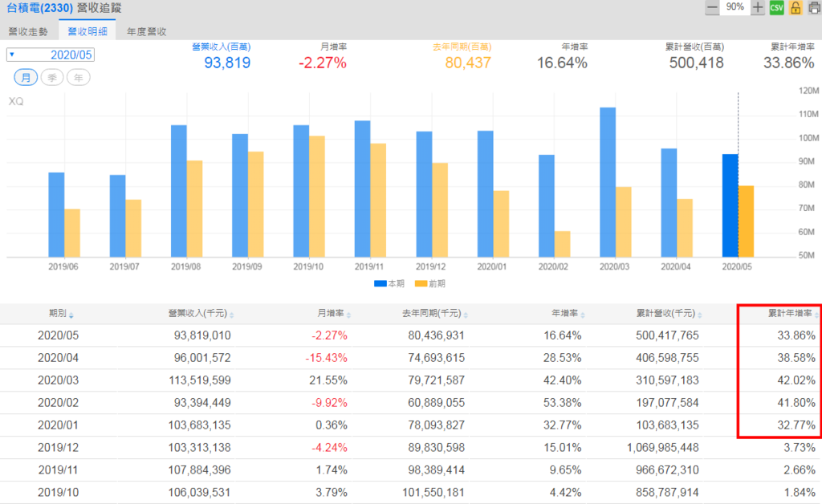Click the sort arrows beside 累計營收(千元) header
The image size is (822, 504).
pyautogui.click(x=700, y=315)
